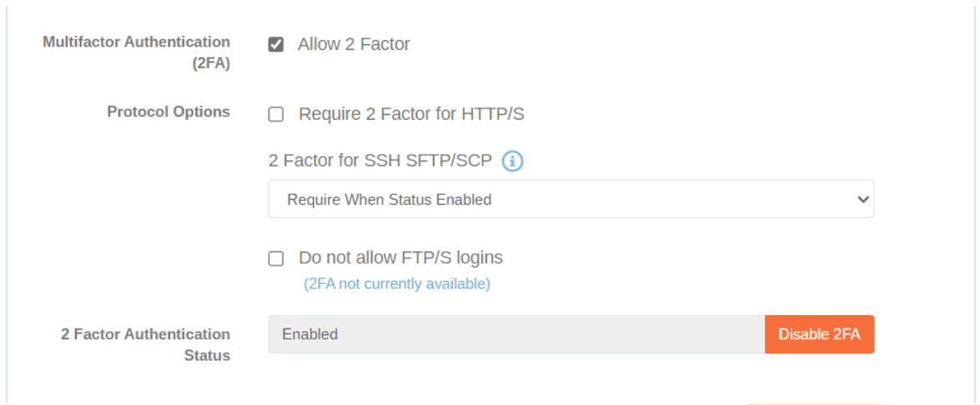The image size is (980, 405).
Task: Click the '2 Factor for SSH SFTP/SCP' label
Action: pos(380,161)
